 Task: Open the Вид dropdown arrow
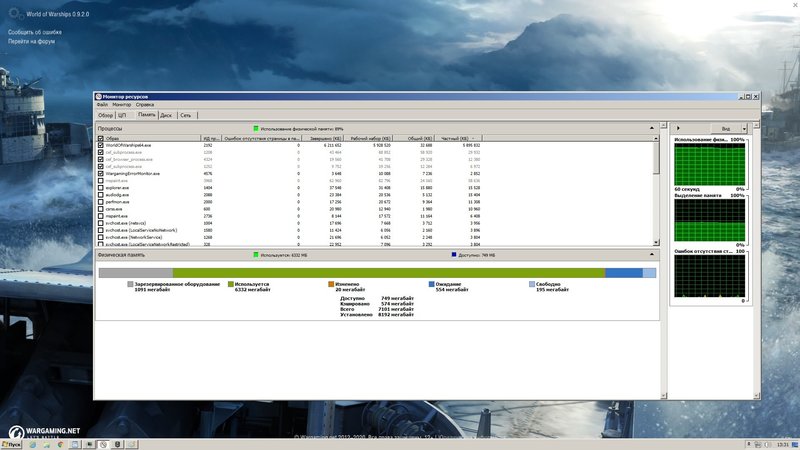tap(744, 129)
